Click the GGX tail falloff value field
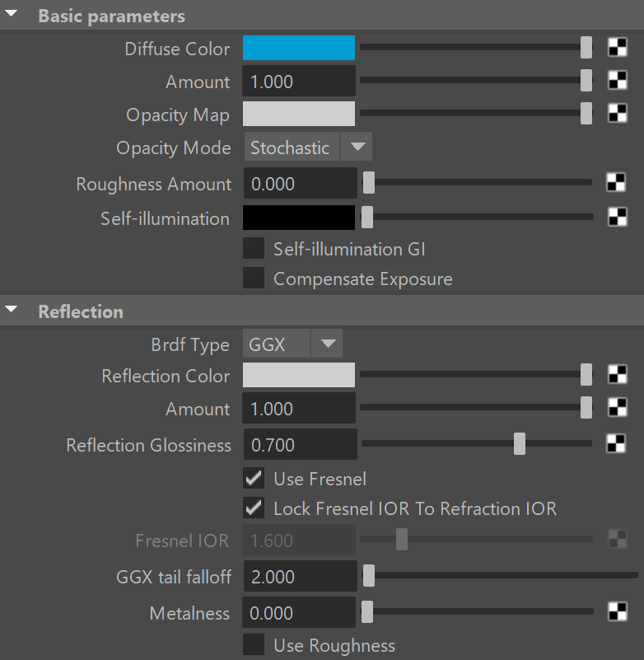 coord(300,576)
